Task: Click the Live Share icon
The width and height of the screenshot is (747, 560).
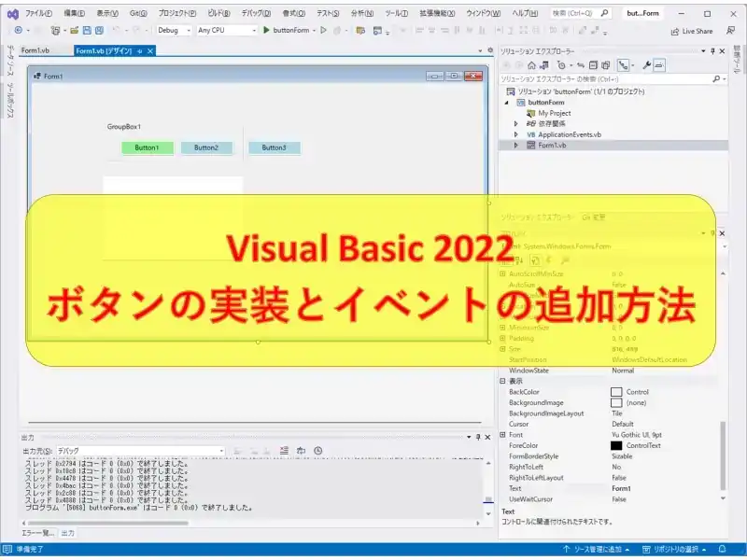Action: (x=674, y=32)
